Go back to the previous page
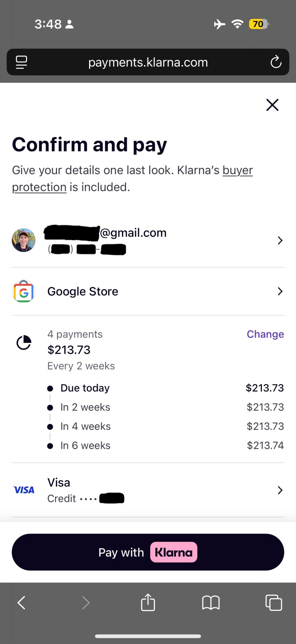Screen dimensions: 296x644 click(x=22, y=602)
